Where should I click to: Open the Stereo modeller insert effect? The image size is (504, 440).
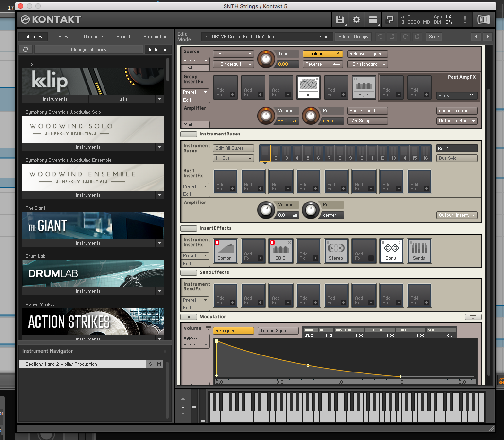pyautogui.click(x=336, y=251)
